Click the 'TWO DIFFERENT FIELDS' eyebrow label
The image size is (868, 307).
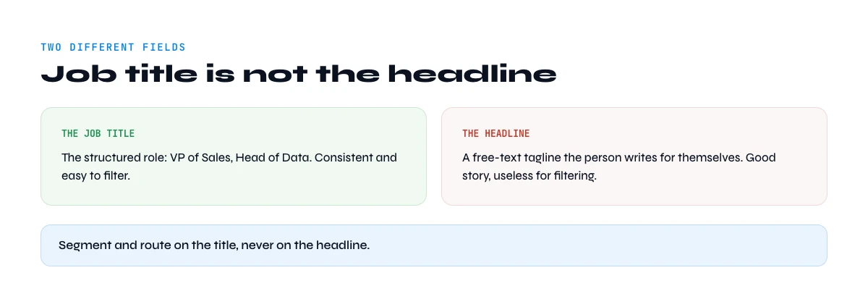[x=113, y=47]
